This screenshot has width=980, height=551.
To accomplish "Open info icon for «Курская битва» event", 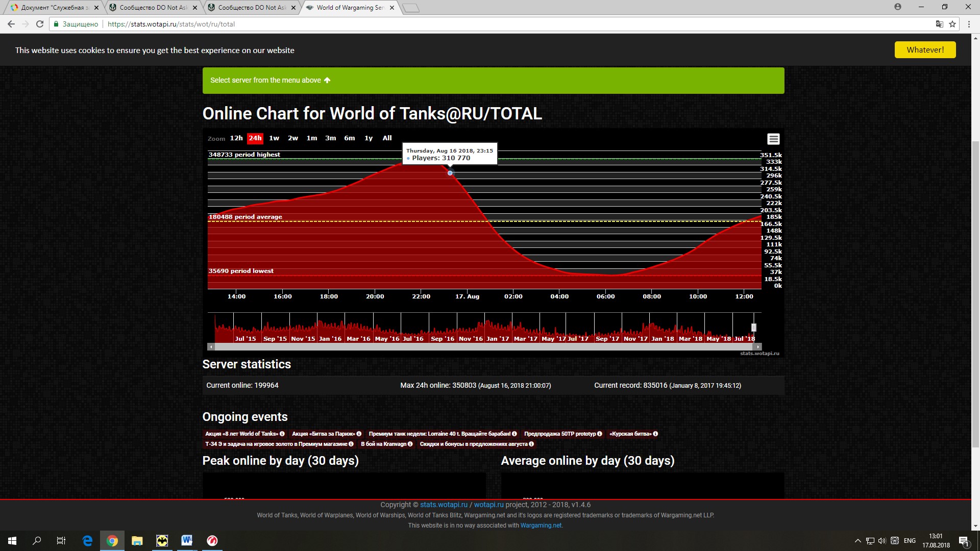I will (x=655, y=434).
